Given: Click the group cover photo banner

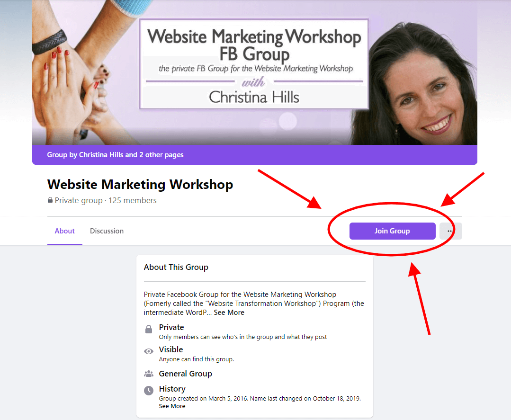Looking at the screenshot, I should pos(255,72).
